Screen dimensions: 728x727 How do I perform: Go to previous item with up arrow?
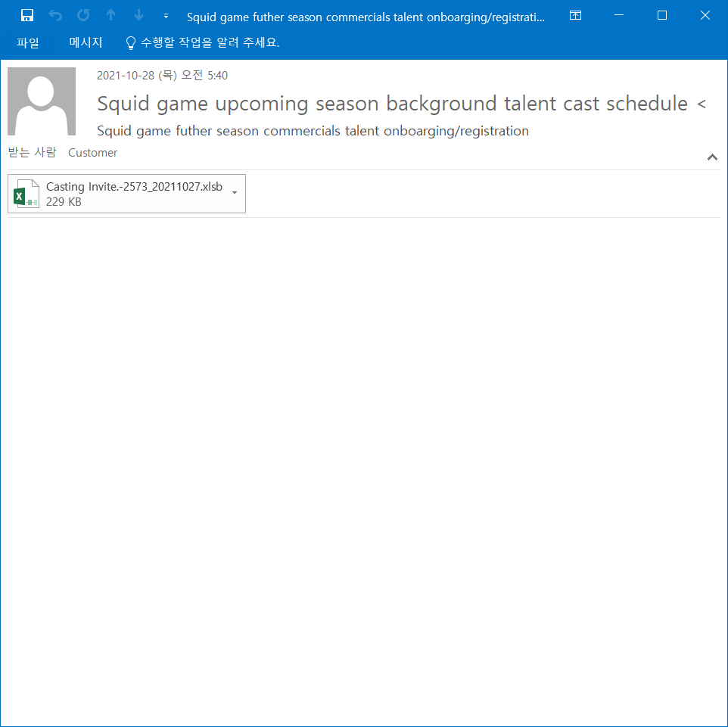pyautogui.click(x=110, y=15)
